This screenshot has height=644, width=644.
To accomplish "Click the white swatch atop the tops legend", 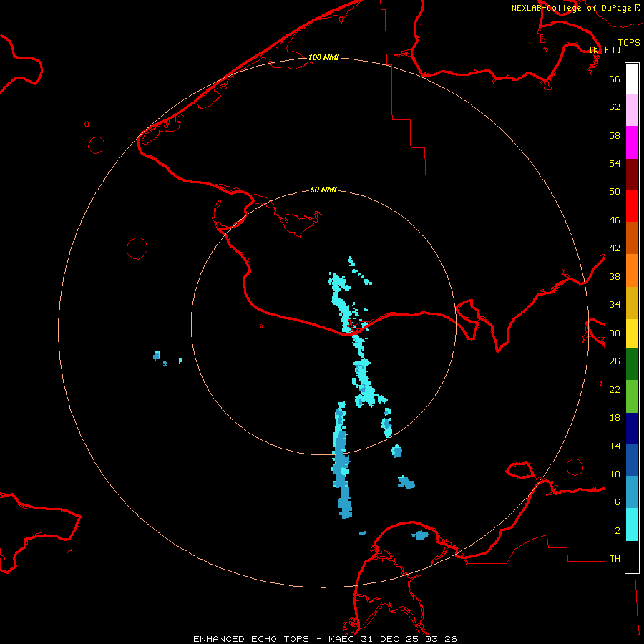I will [632, 79].
